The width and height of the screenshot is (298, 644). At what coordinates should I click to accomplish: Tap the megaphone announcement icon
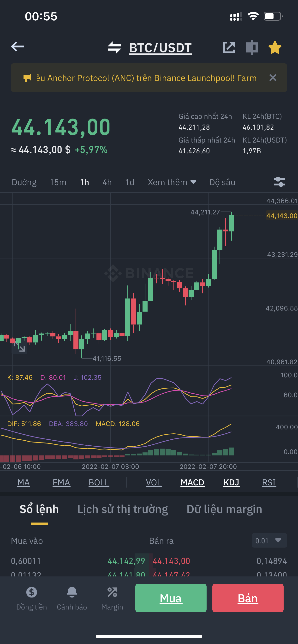point(27,78)
